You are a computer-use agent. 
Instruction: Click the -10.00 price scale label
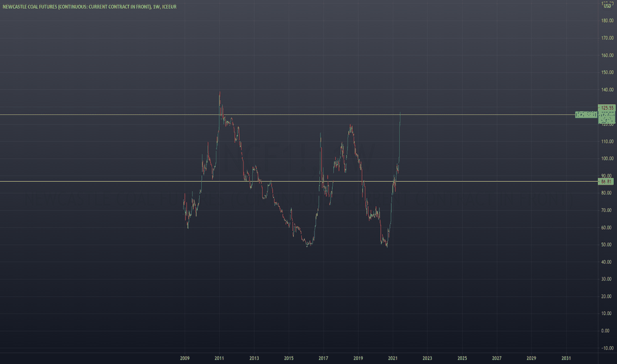[607, 348]
